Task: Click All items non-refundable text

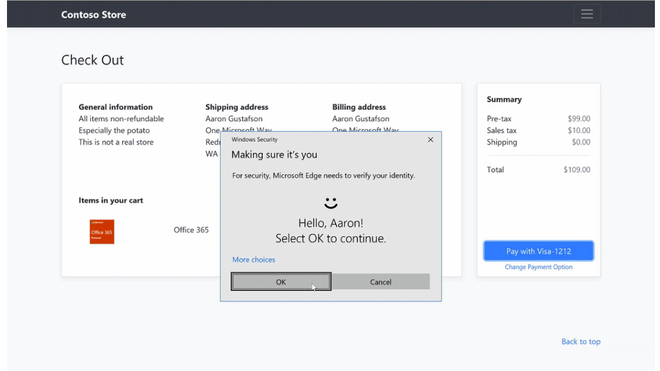Action: [x=121, y=119]
